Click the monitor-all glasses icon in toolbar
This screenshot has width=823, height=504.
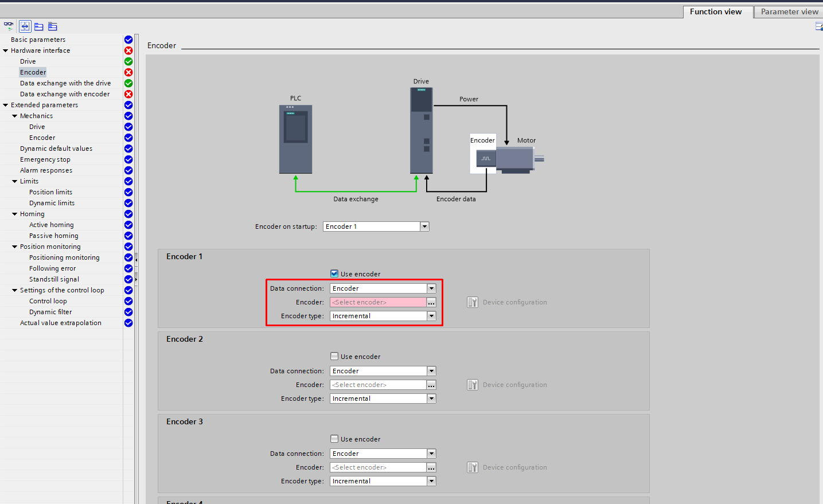tap(9, 26)
